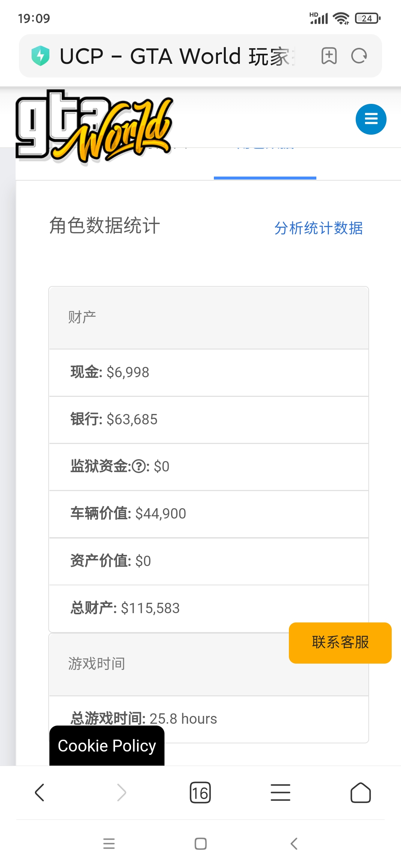The height and width of the screenshot is (868, 401).
Task: Tap Android recent apps navigation button
Action: click(x=109, y=844)
